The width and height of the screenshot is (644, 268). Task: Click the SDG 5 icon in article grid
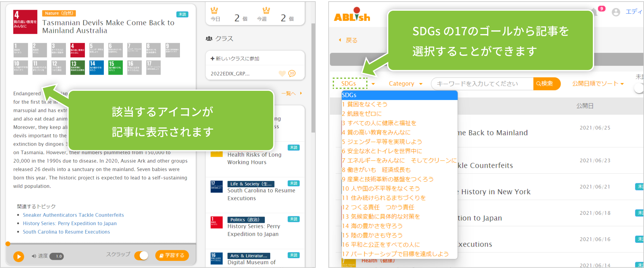(x=97, y=50)
